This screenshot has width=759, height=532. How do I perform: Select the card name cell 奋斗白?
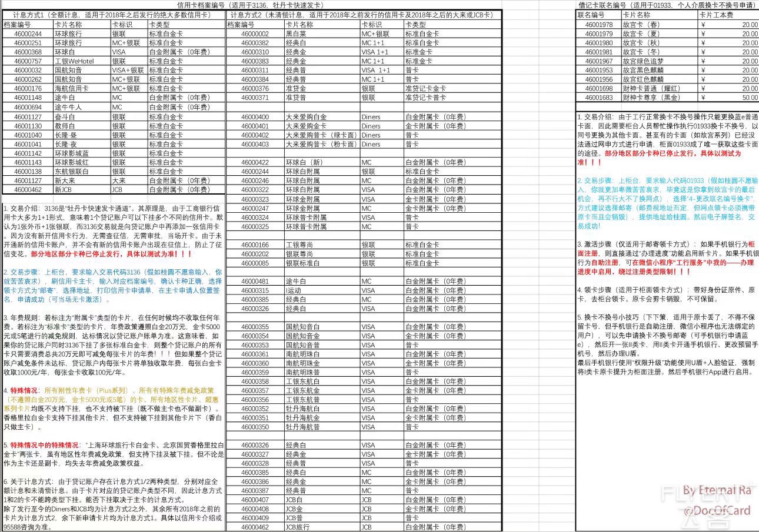(82, 117)
